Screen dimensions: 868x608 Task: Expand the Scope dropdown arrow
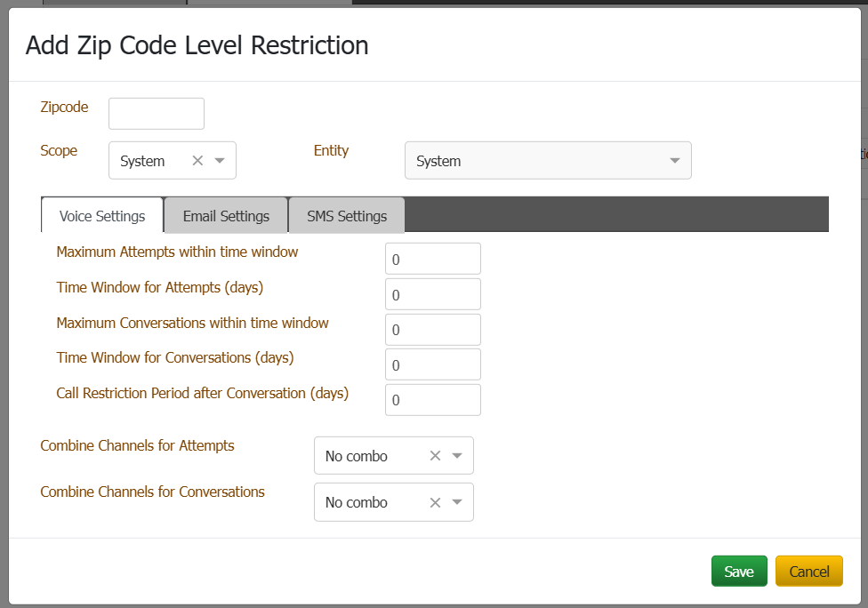coord(220,161)
